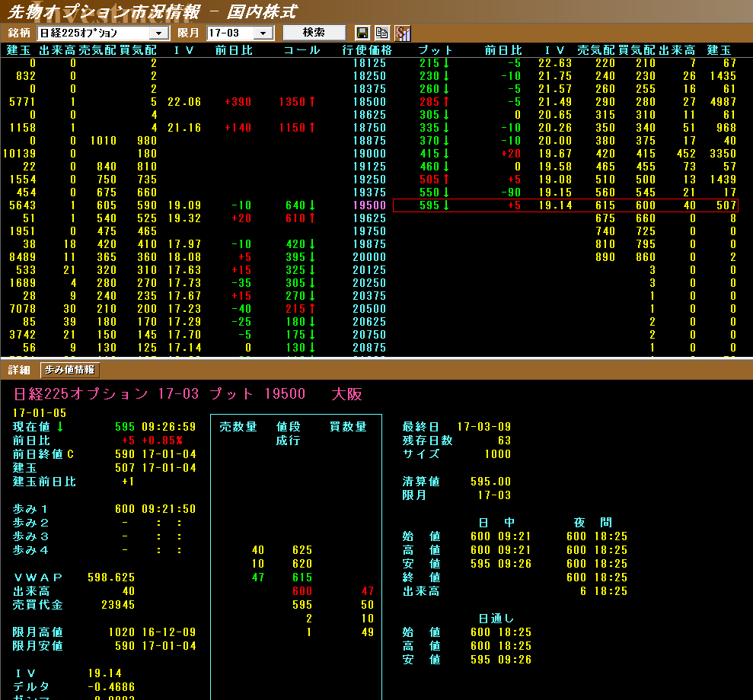Select strike price 20625
Image resolution: width=753 pixels, height=700 pixels.
pos(369,322)
